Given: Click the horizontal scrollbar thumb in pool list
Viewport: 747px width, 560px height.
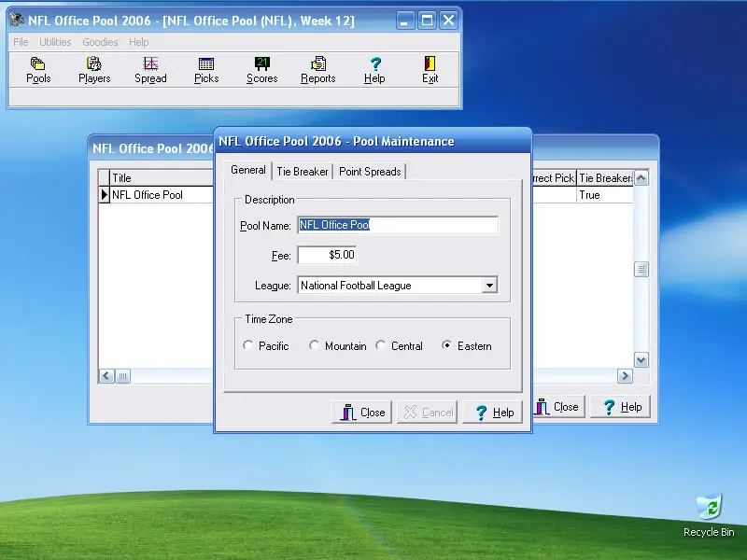Looking at the screenshot, I should tap(122, 376).
